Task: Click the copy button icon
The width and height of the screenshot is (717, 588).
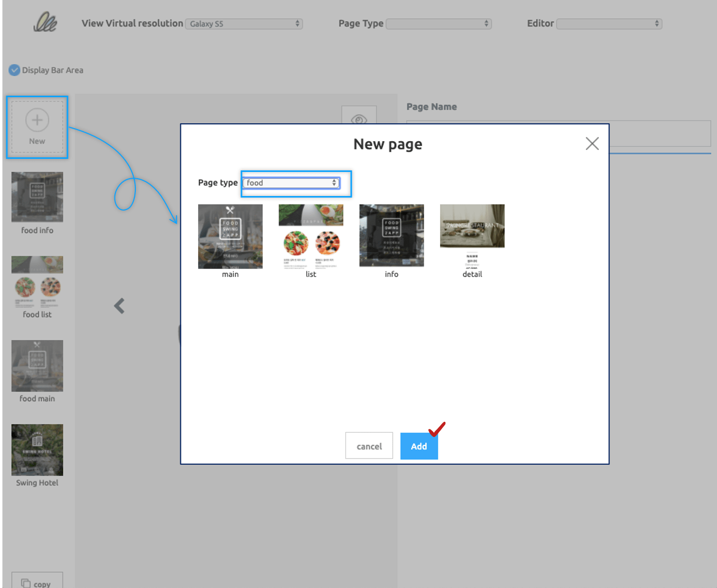Action: point(26,583)
